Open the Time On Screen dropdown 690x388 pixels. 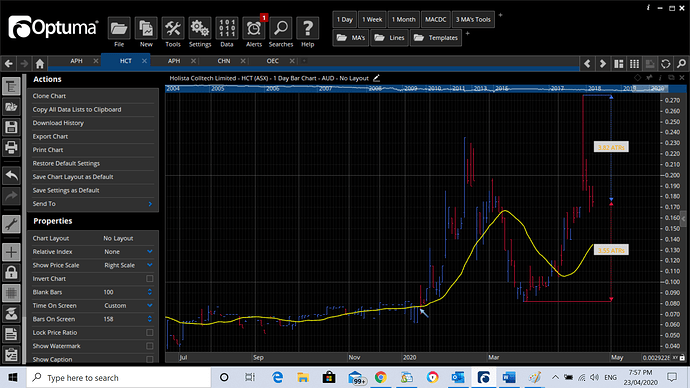150,305
